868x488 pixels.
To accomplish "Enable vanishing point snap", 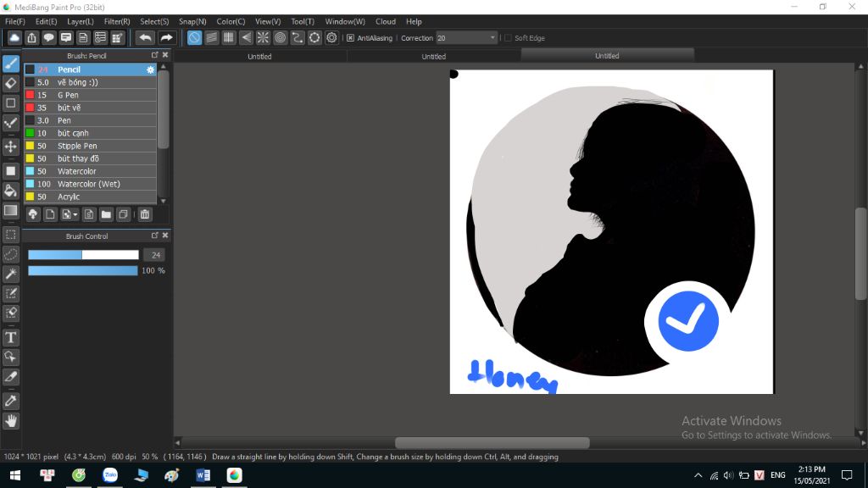I will click(246, 37).
